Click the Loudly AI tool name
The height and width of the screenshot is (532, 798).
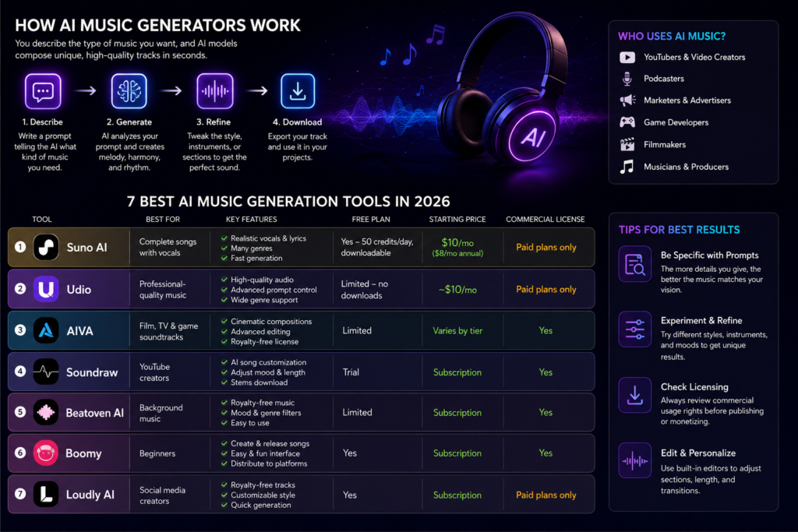point(90,495)
